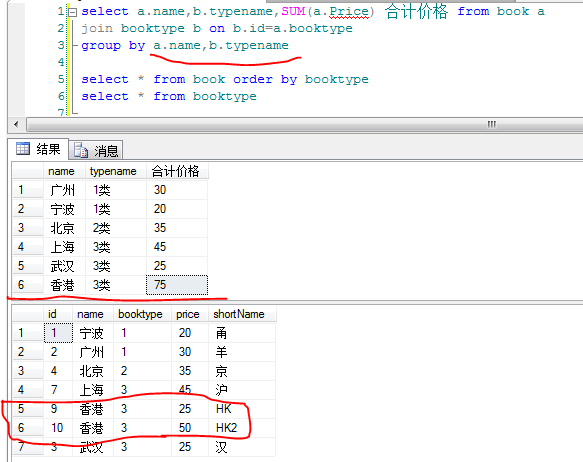583x462 pixels.
Task: Click 'order by' in line 5
Action: (x=265, y=80)
